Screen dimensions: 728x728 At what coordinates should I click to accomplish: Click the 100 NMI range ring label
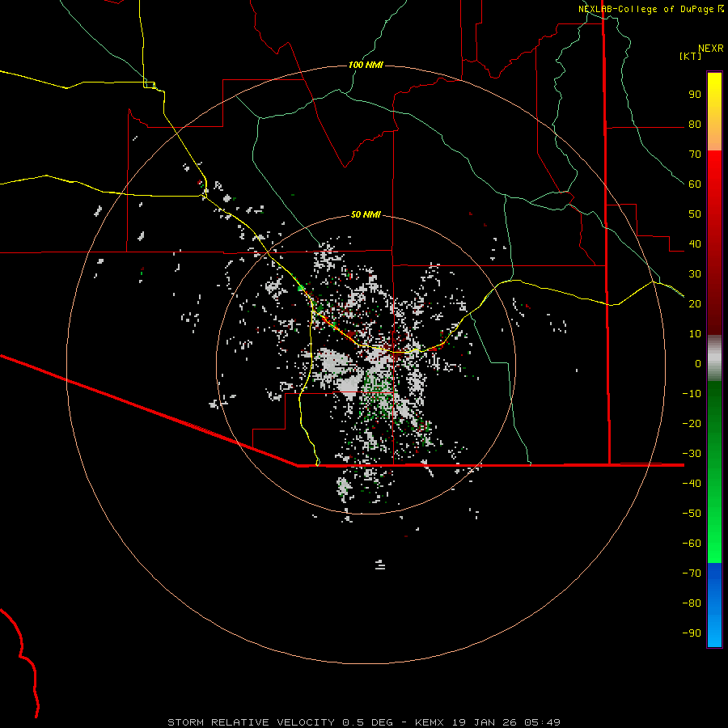(x=366, y=65)
